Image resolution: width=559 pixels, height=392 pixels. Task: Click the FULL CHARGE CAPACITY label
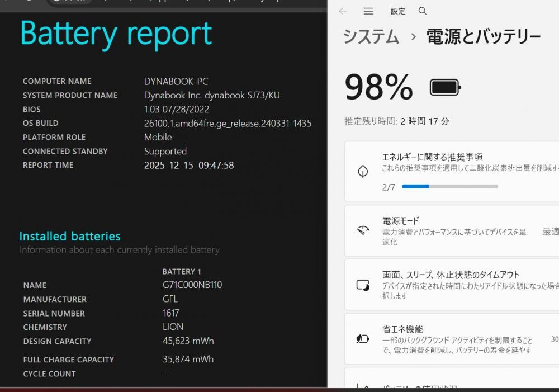68,360
